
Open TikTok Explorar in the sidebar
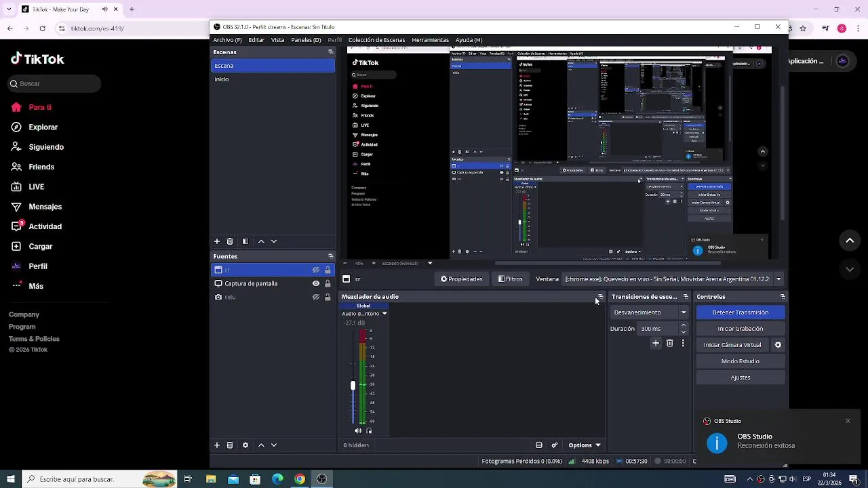point(43,127)
